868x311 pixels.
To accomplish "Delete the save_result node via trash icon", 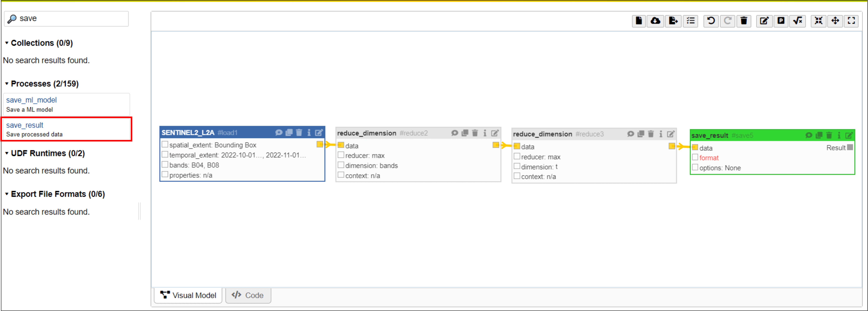I will coord(829,135).
